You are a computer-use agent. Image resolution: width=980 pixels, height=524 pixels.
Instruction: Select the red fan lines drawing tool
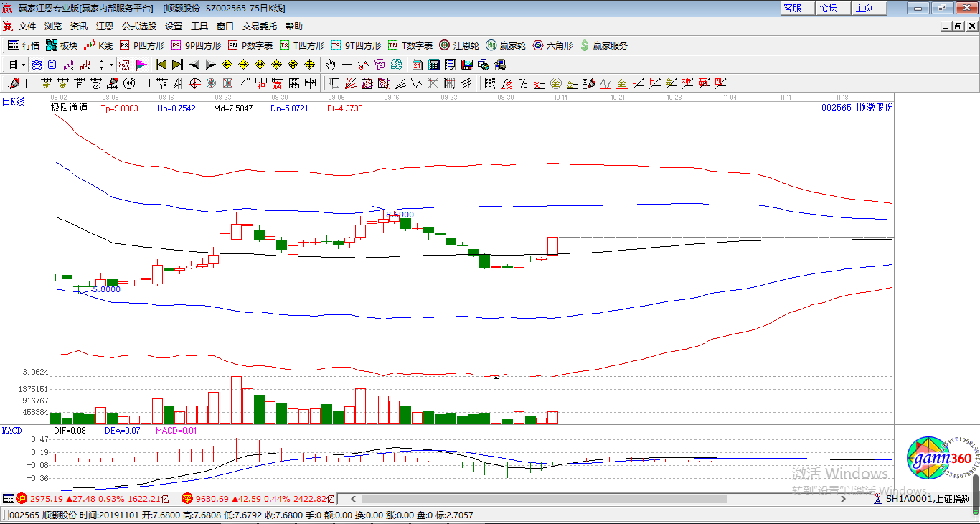coord(351,83)
